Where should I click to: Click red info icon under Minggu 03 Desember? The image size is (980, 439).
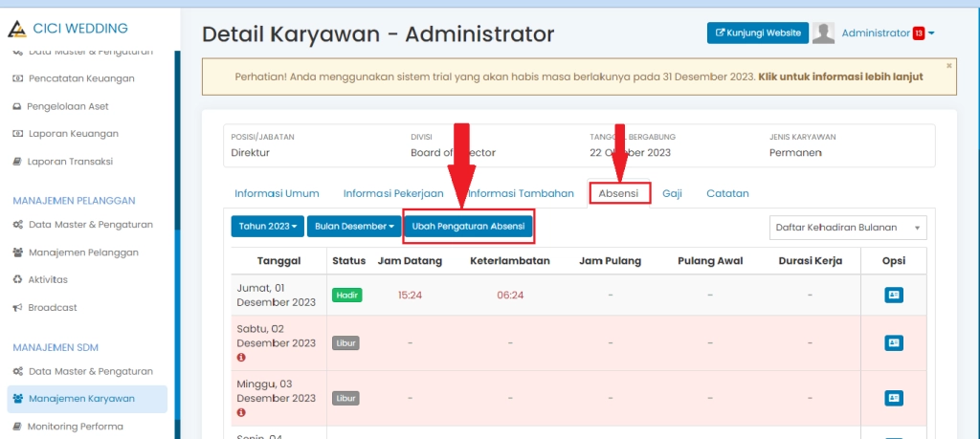tap(241, 412)
